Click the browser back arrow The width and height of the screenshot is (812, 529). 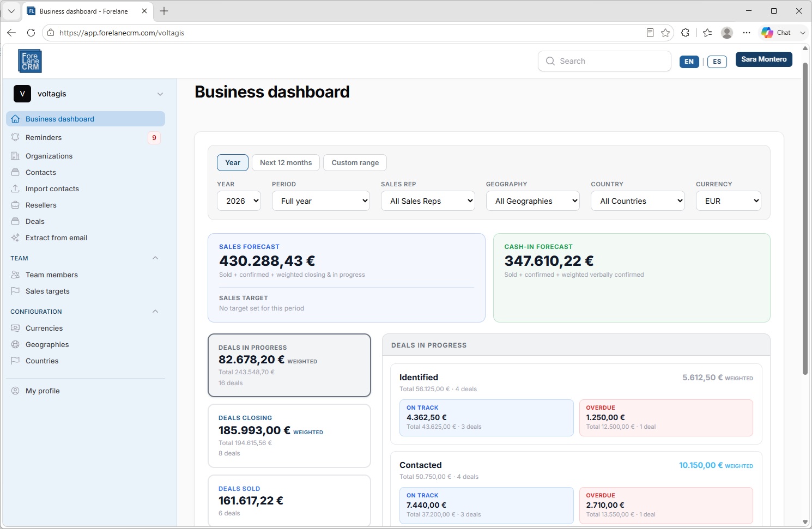pos(11,33)
